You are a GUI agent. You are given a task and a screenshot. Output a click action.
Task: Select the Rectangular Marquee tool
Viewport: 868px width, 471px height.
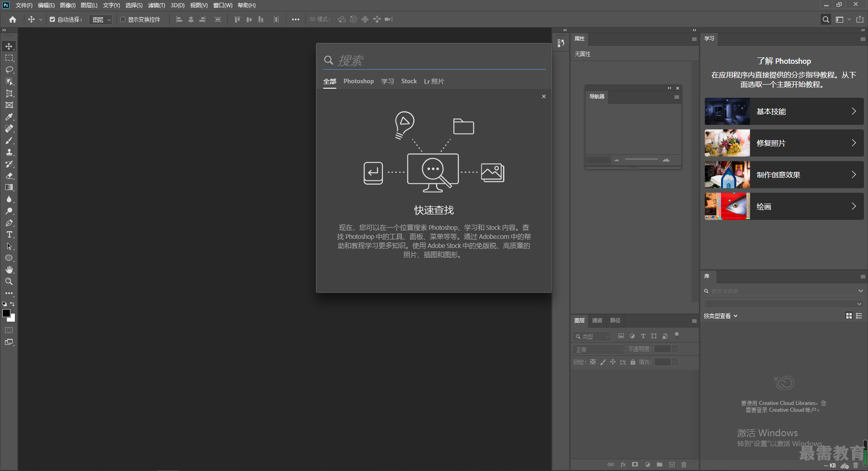pyautogui.click(x=9, y=58)
